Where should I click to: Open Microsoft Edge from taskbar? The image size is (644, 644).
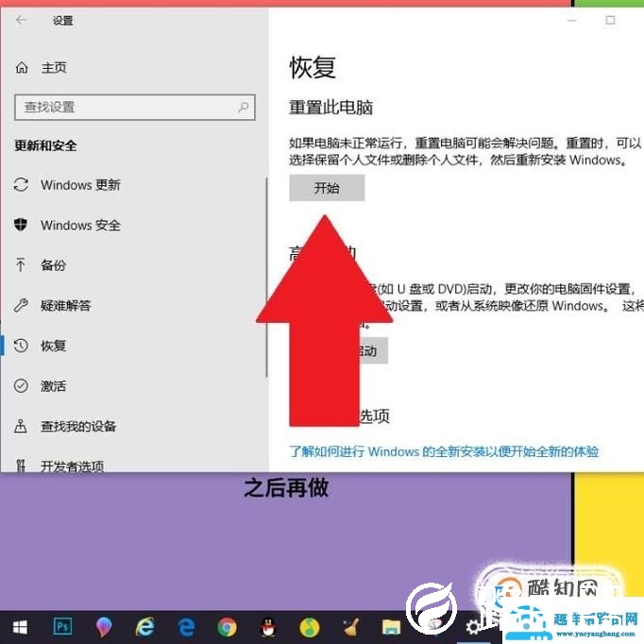(186, 627)
